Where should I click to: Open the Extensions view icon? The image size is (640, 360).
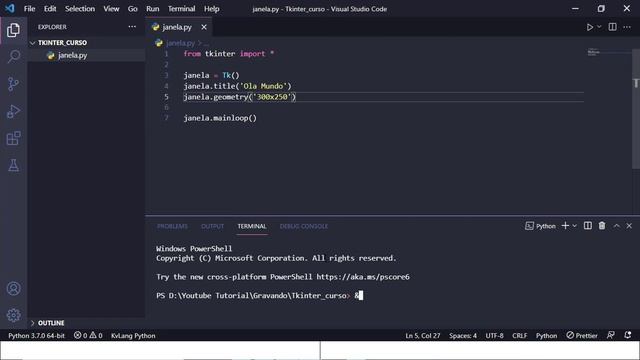(13, 138)
